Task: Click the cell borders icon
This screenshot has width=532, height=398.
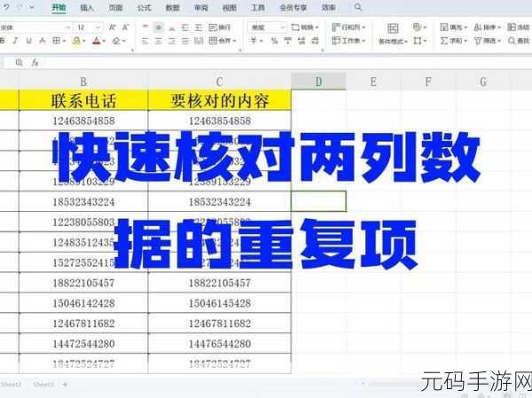Action: (57, 41)
